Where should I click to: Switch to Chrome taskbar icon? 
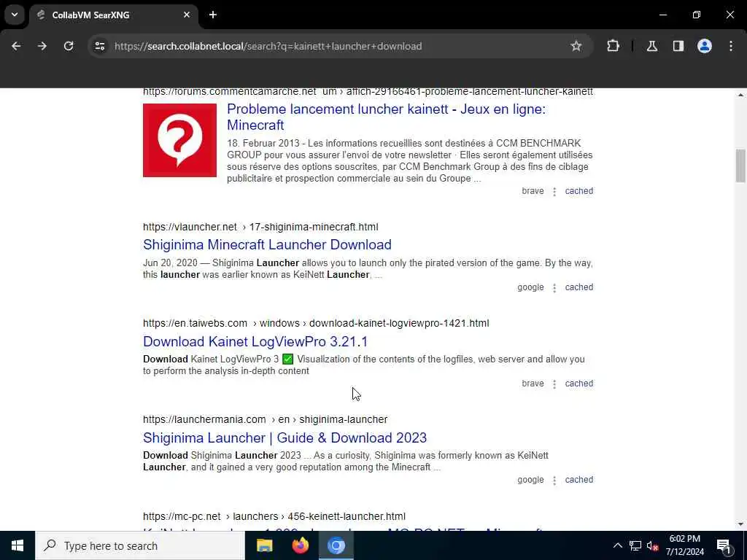[336, 545]
